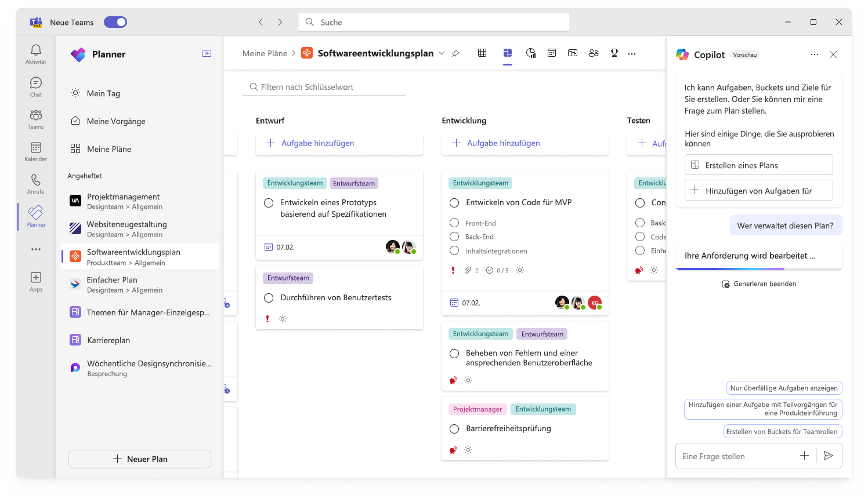Send the Copilot question arrow
Image resolution: width=868 pixels, height=502 pixels.
pos(829,456)
